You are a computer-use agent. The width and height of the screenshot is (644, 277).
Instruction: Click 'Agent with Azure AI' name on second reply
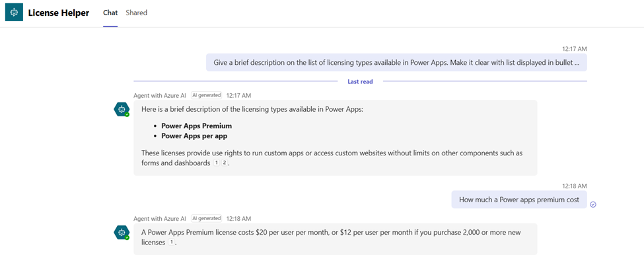pos(160,218)
